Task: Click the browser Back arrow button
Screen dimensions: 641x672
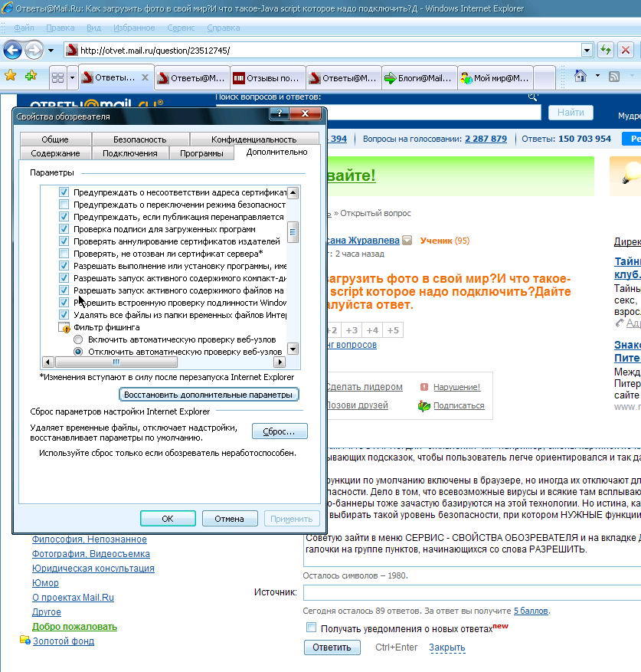Action: coord(12,51)
